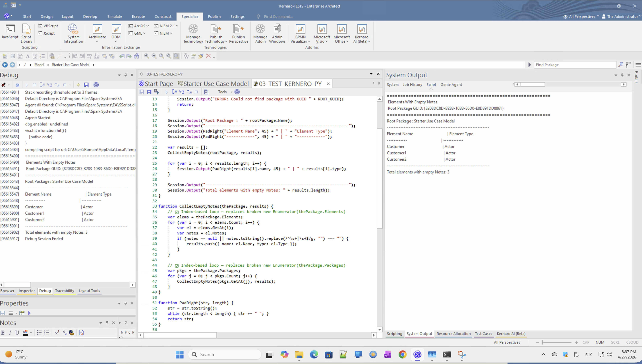Click the code editor vertical scrollbar thumb
The width and height of the screenshot is (642, 364).
click(x=379, y=179)
